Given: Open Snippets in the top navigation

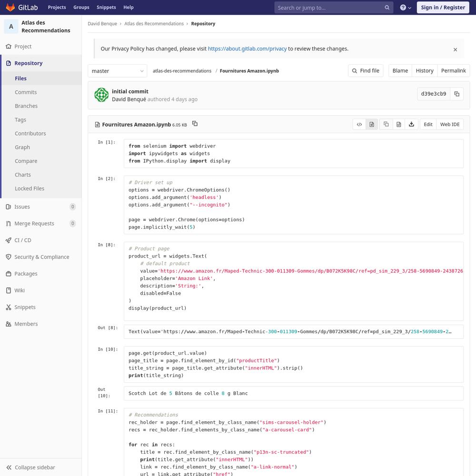Looking at the screenshot, I should pyautogui.click(x=106, y=7).
